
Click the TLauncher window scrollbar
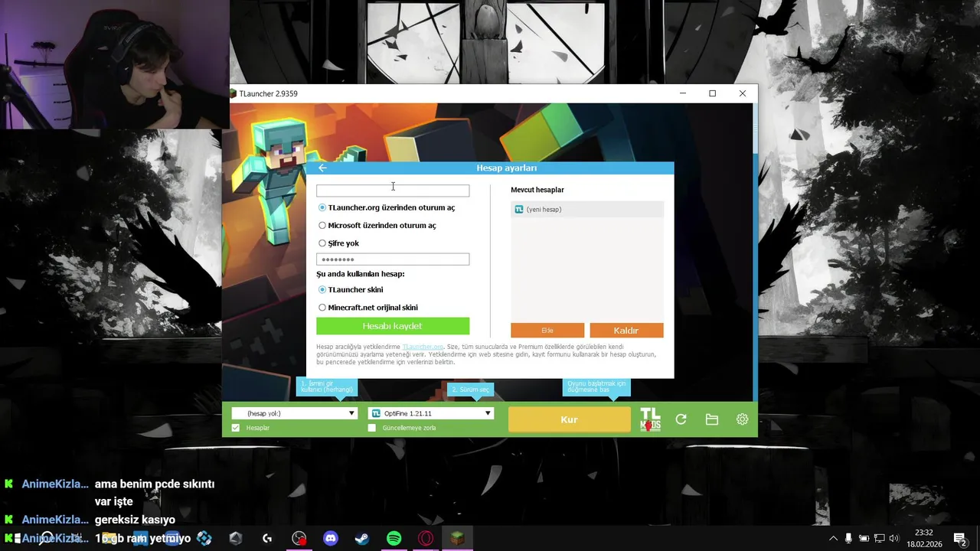point(755,128)
